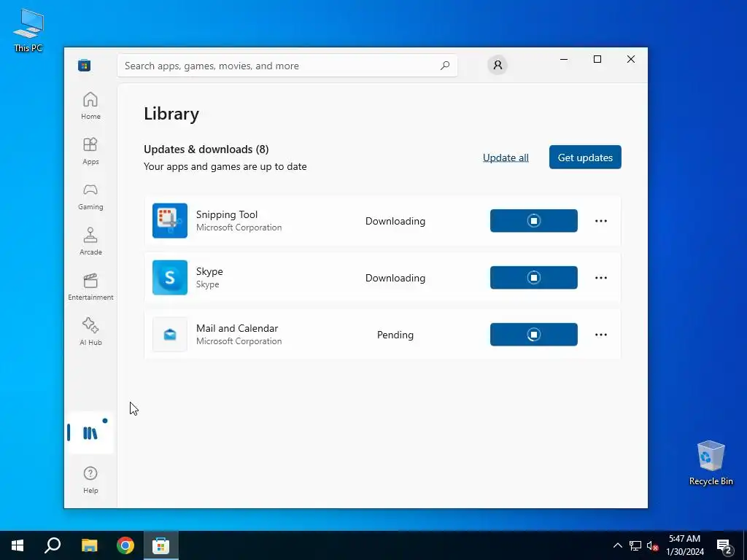The height and width of the screenshot is (560, 747).
Task: Go to Apps in the Store sidebar
Action: pos(90,151)
